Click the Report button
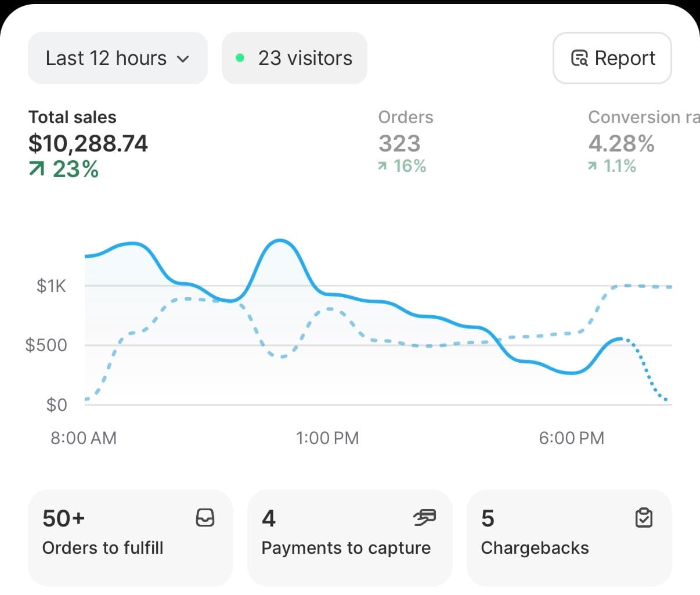700x595 pixels. (x=612, y=57)
